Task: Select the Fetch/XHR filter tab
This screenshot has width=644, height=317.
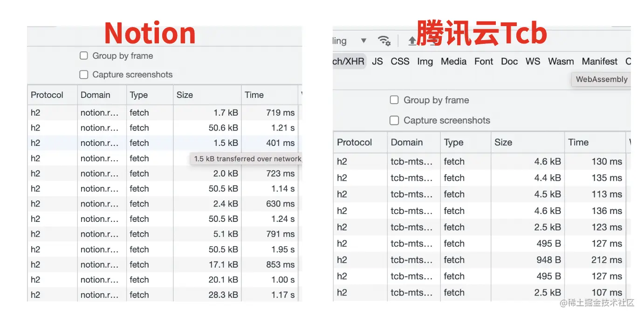Action: tap(349, 61)
